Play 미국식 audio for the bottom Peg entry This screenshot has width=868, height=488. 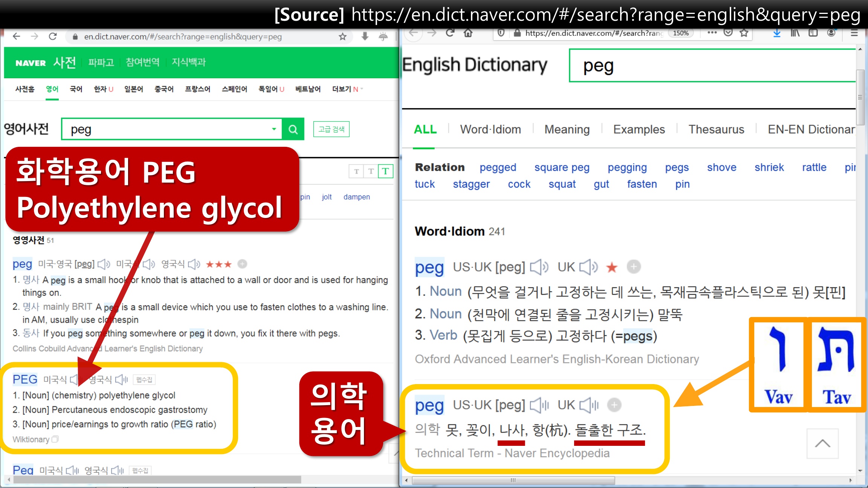[72, 470]
